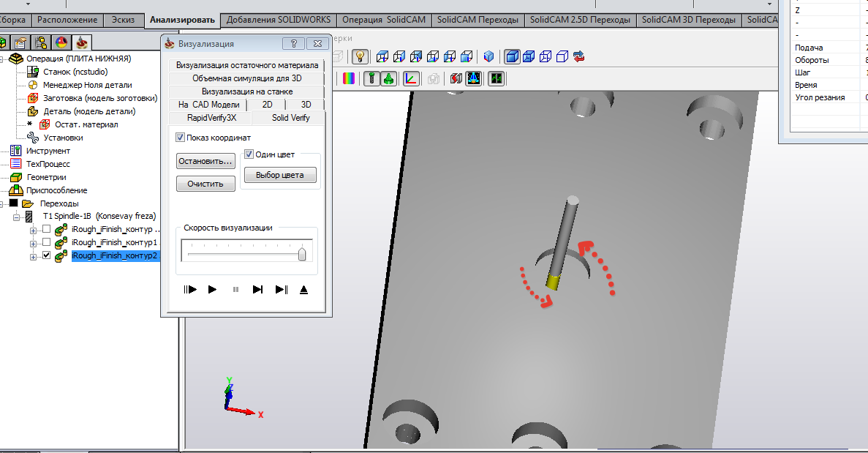This screenshot has width=868, height=453.
Task: Open the Анализировать ribbon tab
Action: [182, 20]
